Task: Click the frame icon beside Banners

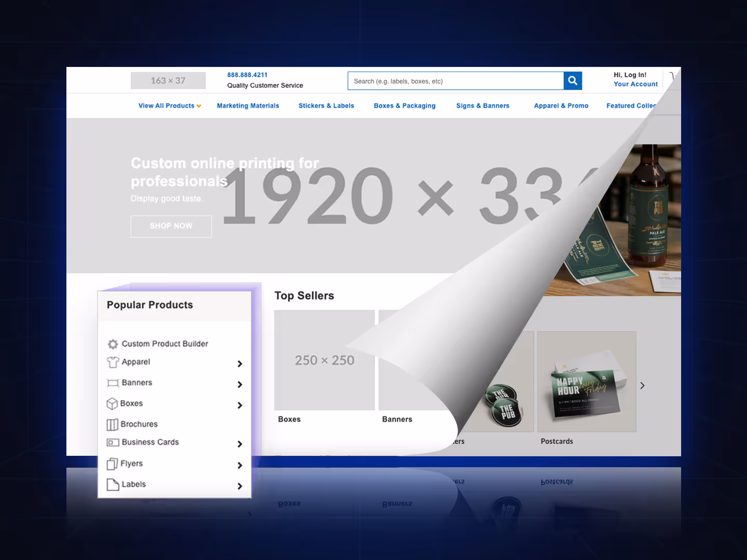Action: click(113, 383)
